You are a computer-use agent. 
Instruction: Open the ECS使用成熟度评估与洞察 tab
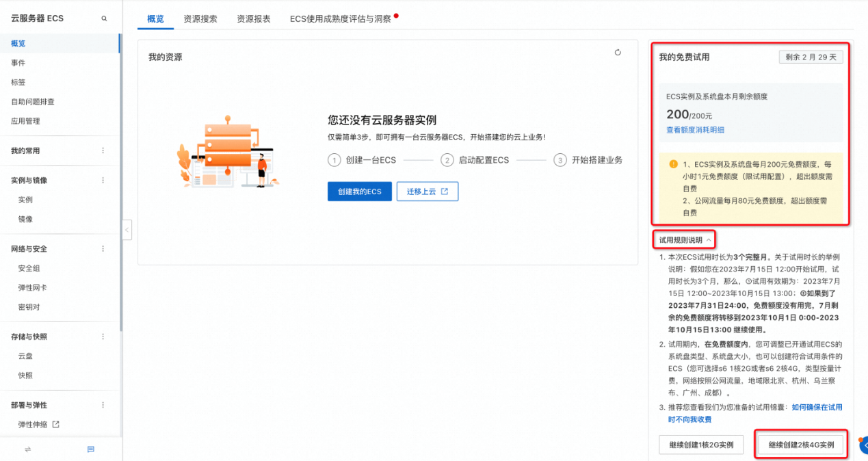[341, 18]
